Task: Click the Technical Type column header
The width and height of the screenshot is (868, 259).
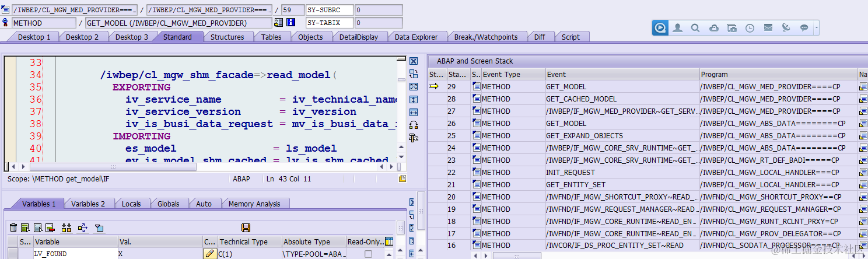Action: (249, 242)
